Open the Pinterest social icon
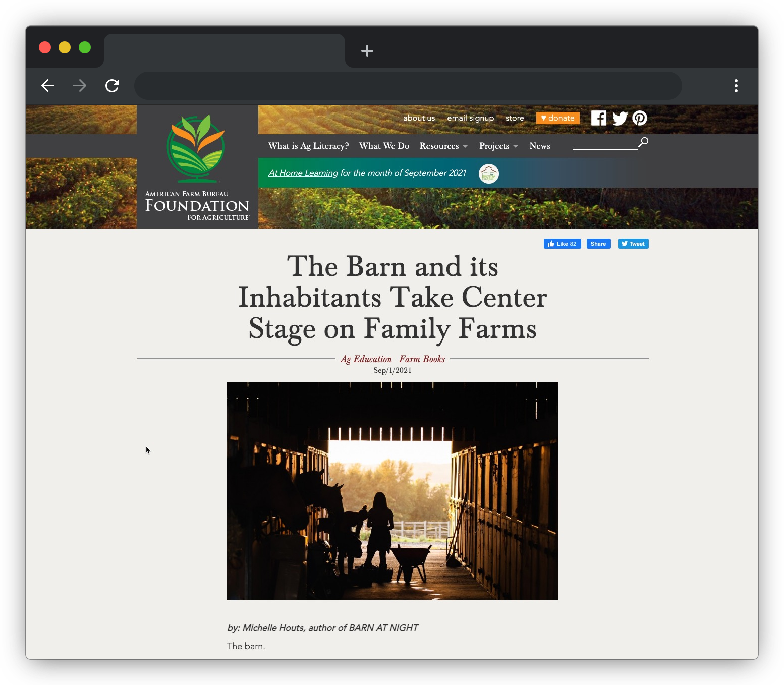The width and height of the screenshot is (784, 685). pyautogui.click(x=640, y=118)
